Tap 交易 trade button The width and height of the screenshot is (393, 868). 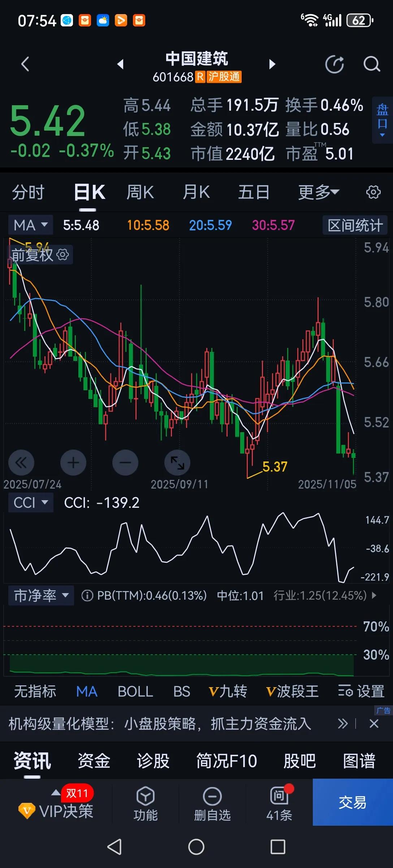click(353, 802)
